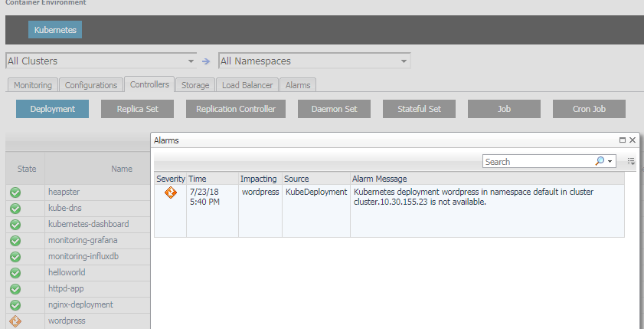The width and height of the screenshot is (644, 329).
Task: Click the Kubernetes button
Action: click(55, 30)
